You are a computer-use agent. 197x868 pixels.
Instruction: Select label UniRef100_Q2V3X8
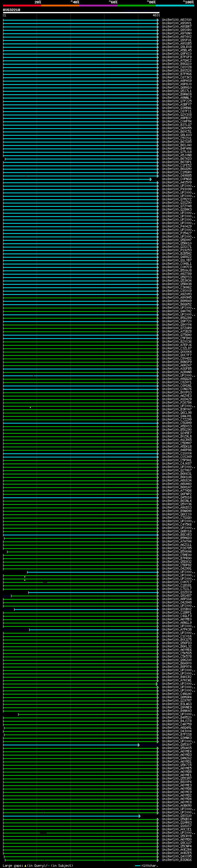point(177,115)
